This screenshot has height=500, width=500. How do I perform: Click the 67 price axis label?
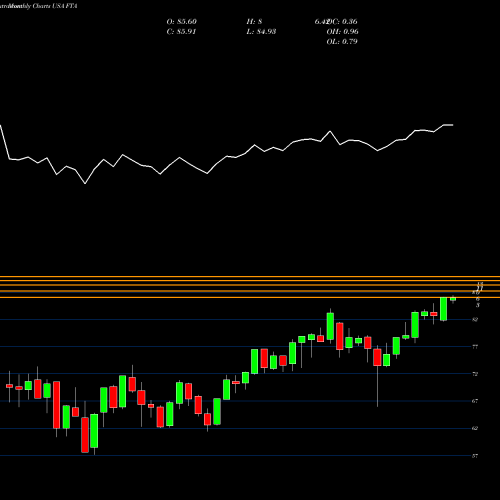click(475, 401)
